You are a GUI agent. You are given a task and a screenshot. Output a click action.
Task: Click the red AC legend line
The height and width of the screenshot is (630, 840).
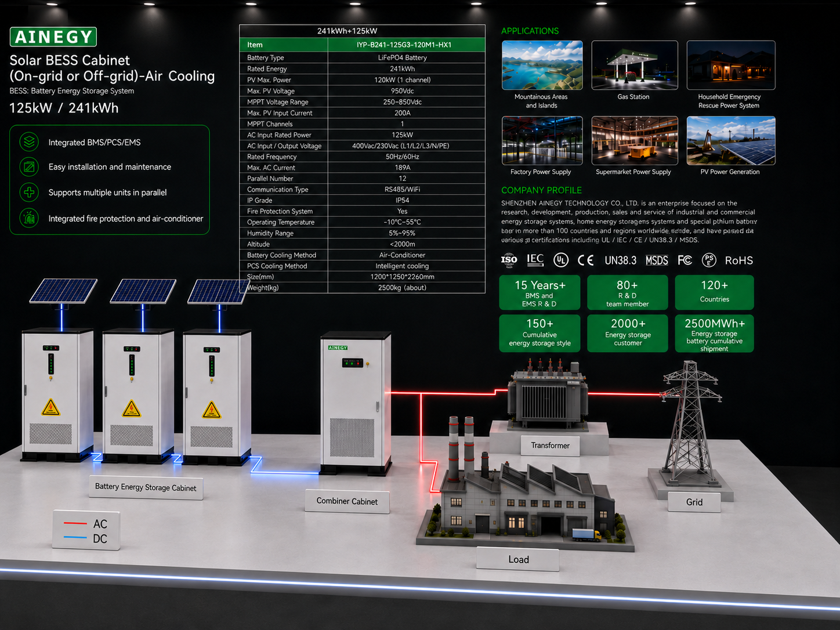tap(75, 523)
